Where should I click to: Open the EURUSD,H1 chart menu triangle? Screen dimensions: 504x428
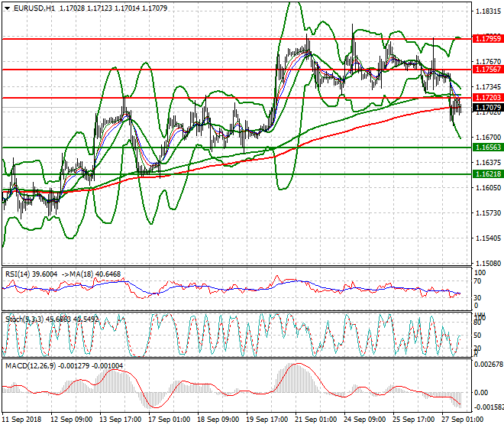(7, 8)
